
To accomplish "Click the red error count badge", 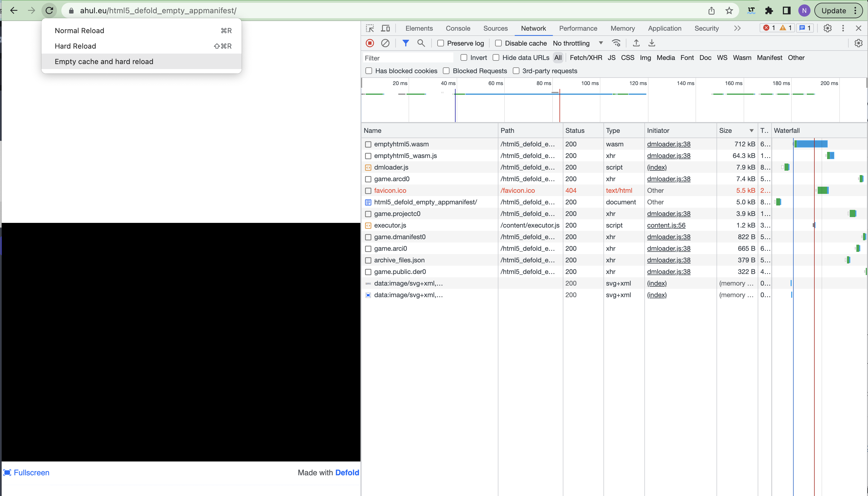I will tap(769, 28).
